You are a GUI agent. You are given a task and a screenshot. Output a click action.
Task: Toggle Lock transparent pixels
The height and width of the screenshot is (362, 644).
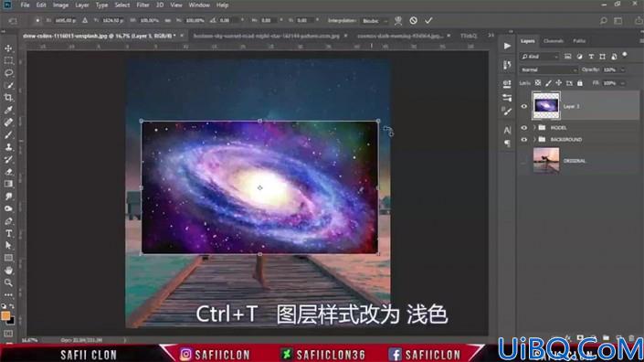(538, 83)
